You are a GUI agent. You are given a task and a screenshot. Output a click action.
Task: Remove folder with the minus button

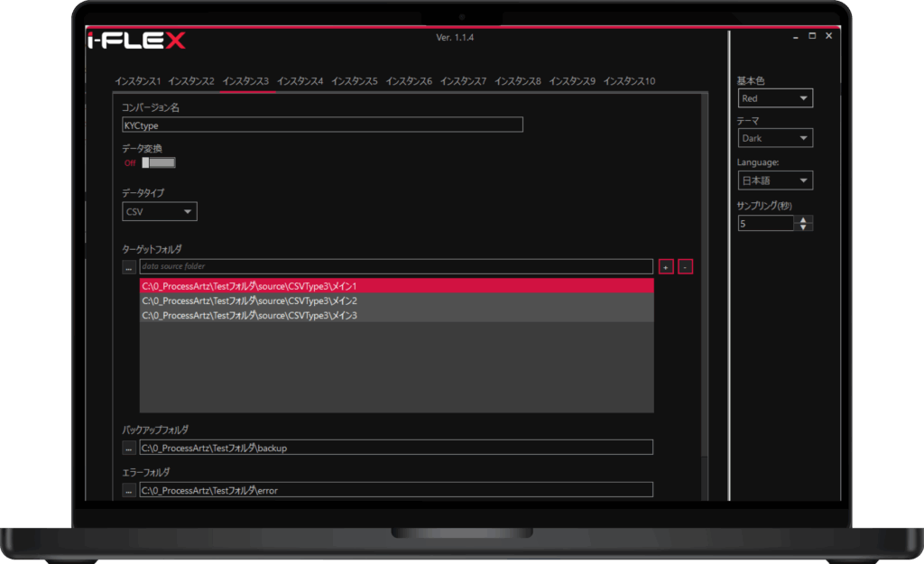point(686,267)
